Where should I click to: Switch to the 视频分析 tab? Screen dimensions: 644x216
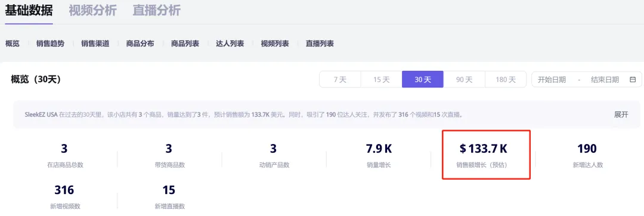[92, 10]
